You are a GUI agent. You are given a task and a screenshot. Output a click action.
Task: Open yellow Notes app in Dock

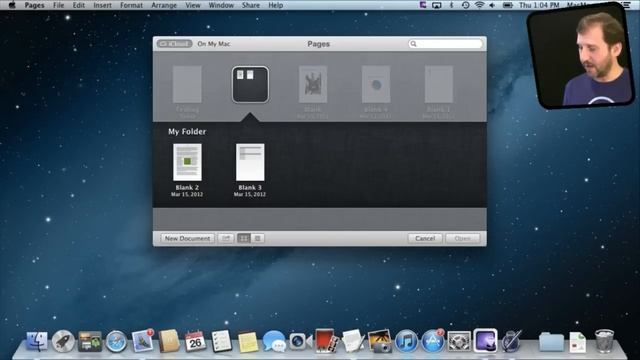point(248,342)
